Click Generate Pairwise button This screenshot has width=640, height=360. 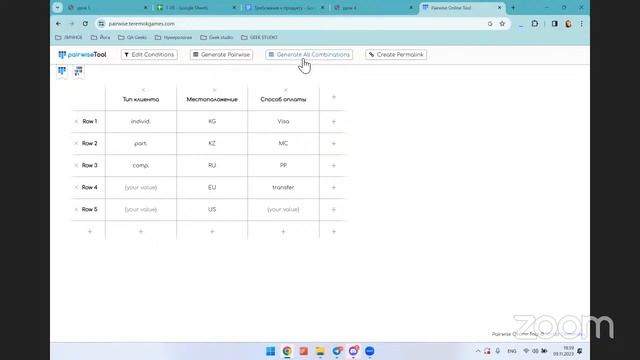(x=221, y=55)
